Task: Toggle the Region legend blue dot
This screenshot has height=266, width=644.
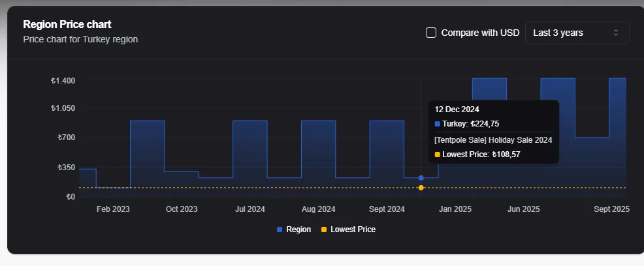Action: click(x=280, y=229)
